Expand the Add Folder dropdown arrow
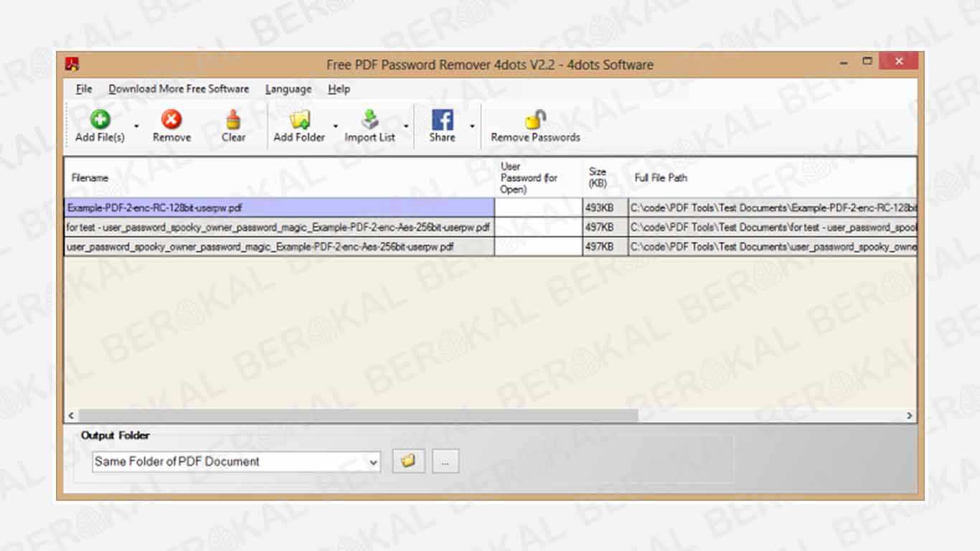 click(335, 126)
